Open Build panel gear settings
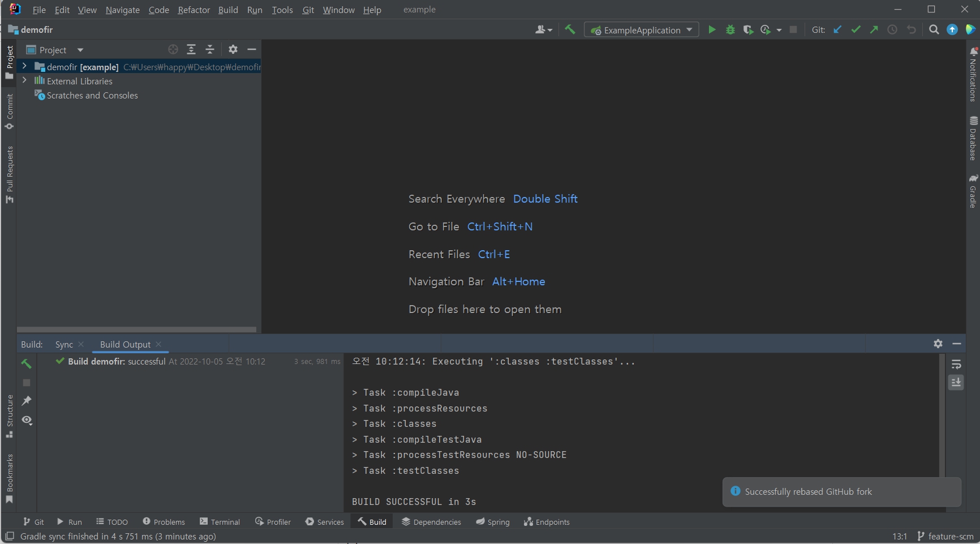This screenshot has height=544, width=980. (x=938, y=344)
